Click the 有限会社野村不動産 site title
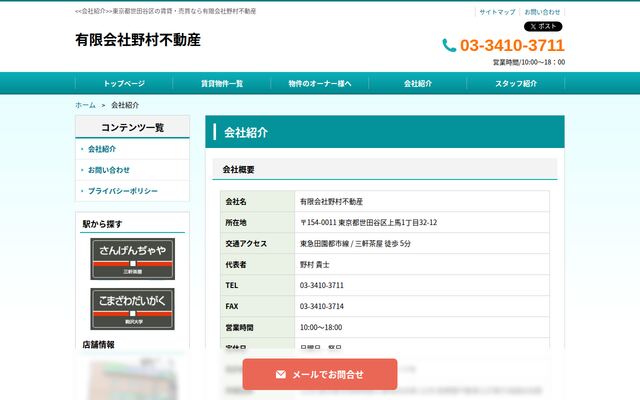Viewport: 640px width, 400px height. [x=138, y=40]
